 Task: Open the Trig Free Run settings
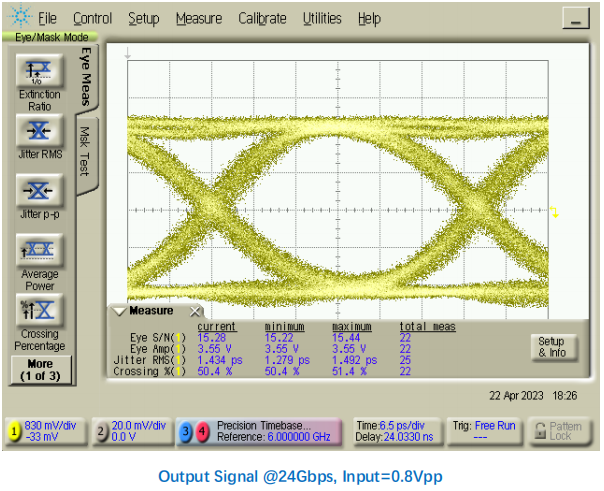click(484, 431)
